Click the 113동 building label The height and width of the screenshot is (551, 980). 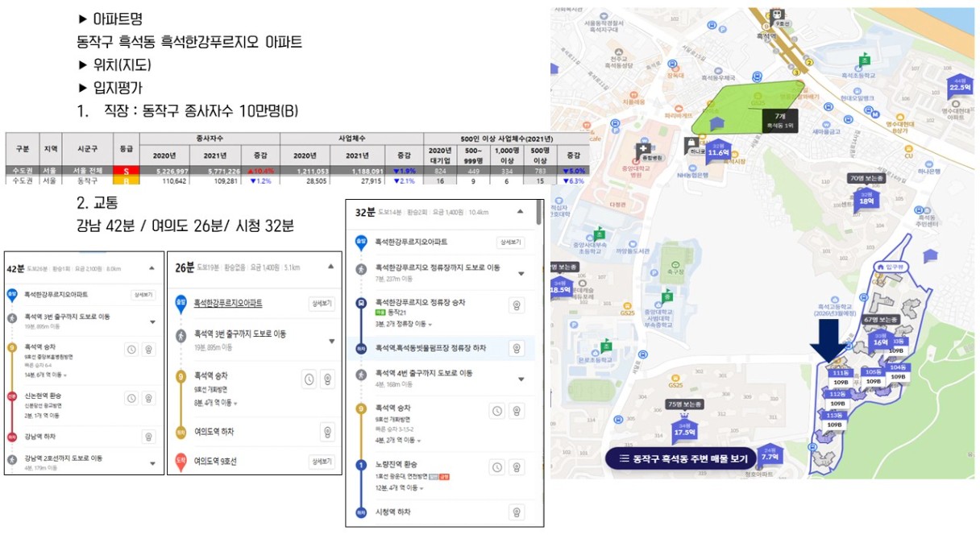(x=833, y=415)
